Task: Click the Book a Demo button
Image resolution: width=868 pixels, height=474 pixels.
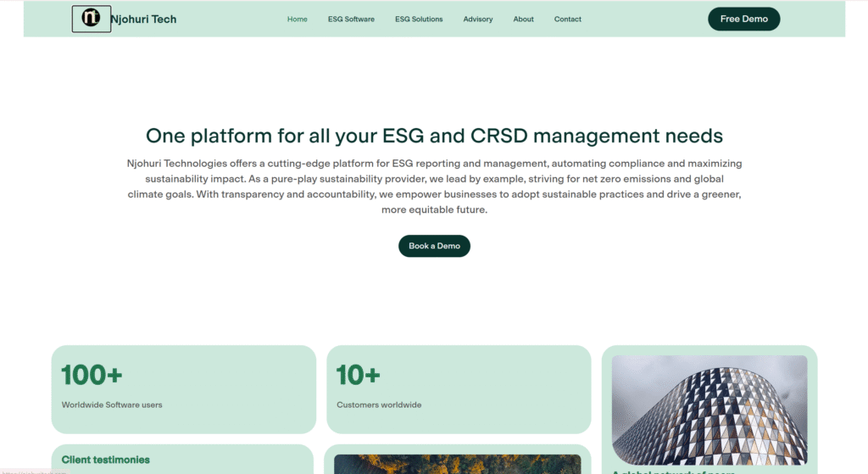Action: point(434,246)
